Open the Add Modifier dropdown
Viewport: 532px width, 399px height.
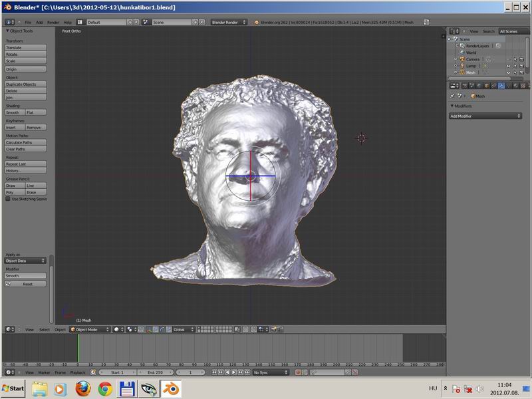[x=485, y=116]
